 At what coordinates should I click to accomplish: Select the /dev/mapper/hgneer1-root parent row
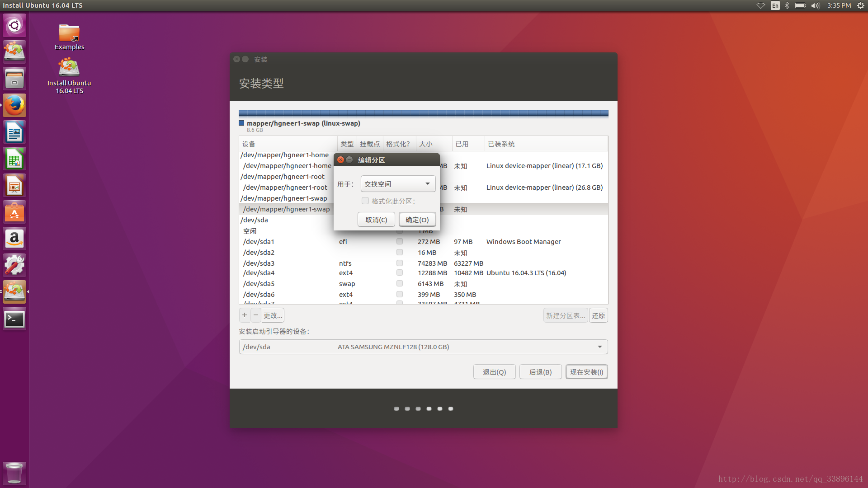point(283,177)
